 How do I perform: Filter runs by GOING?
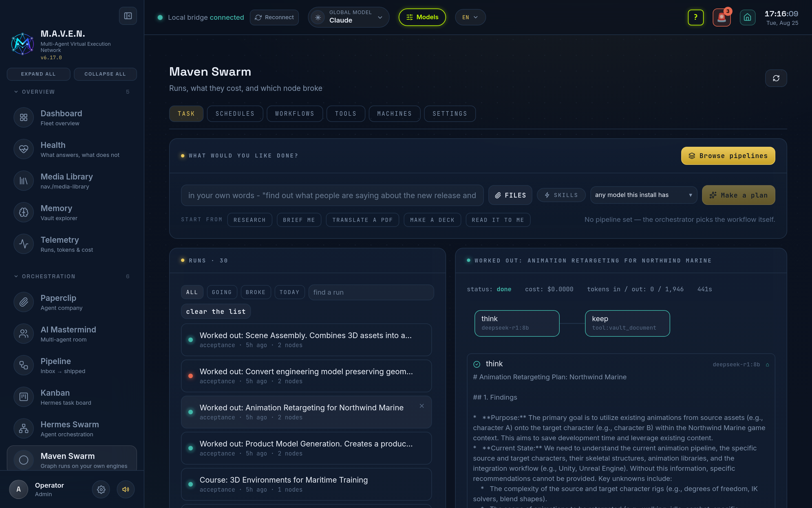pyautogui.click(x=222, y=292)
